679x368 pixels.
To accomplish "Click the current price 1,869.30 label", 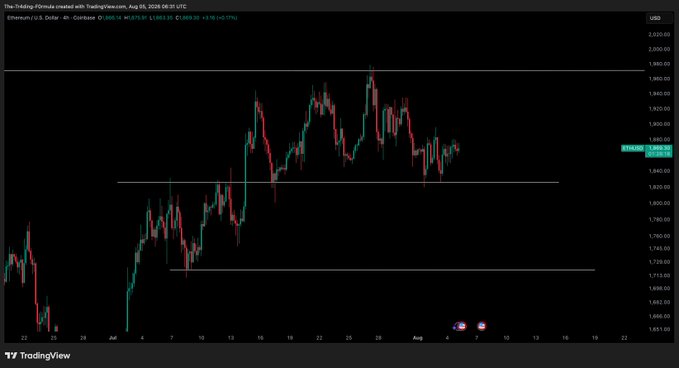I will 659,148.
